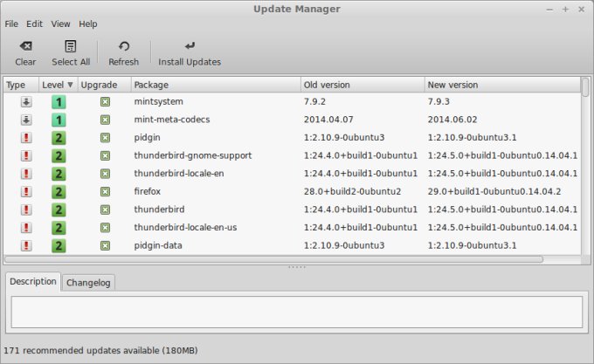Click level 2 badge in the thunderbird row
Screen dimensions: 594x364
59,209
